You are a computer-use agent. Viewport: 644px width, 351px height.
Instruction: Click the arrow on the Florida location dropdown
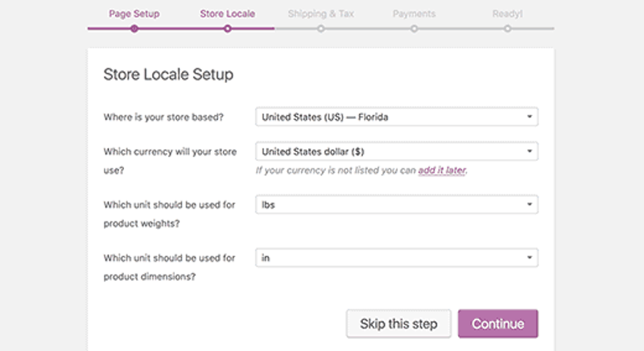coord(530,117)
